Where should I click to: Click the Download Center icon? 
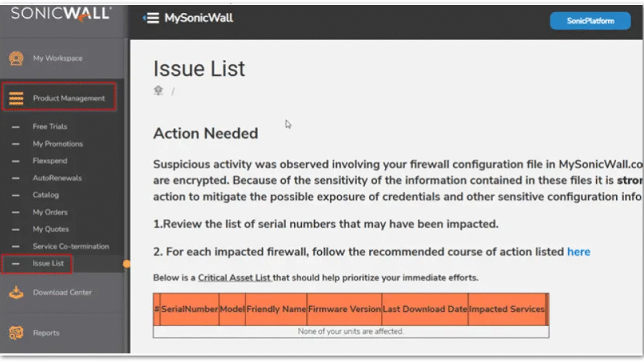(x=16, y=292)
